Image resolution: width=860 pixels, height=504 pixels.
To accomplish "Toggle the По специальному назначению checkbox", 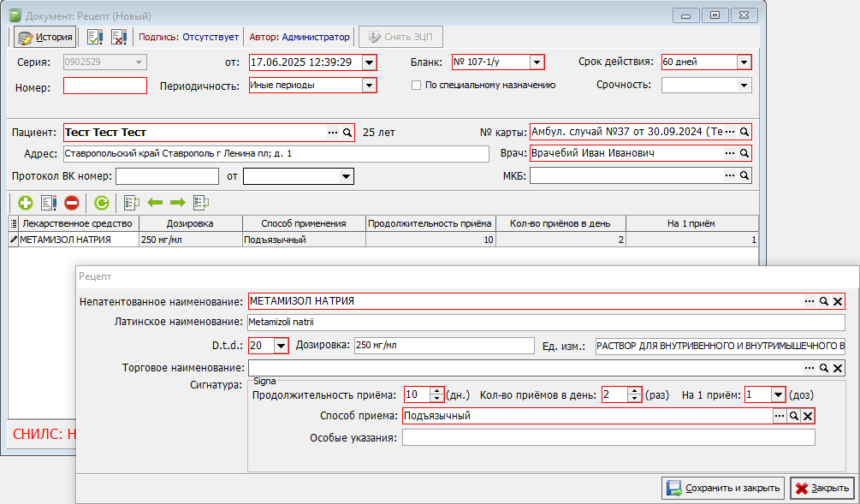I will pyautogui.click(x=416, y=85).
